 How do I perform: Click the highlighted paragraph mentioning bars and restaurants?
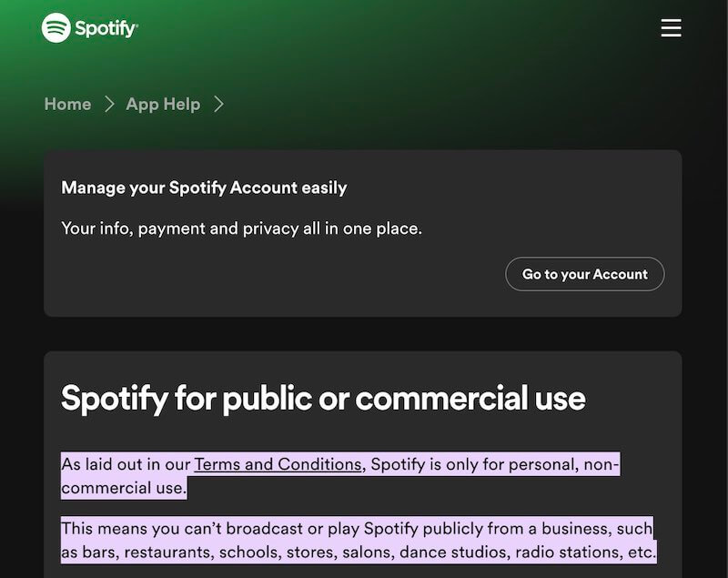point(359,537)
